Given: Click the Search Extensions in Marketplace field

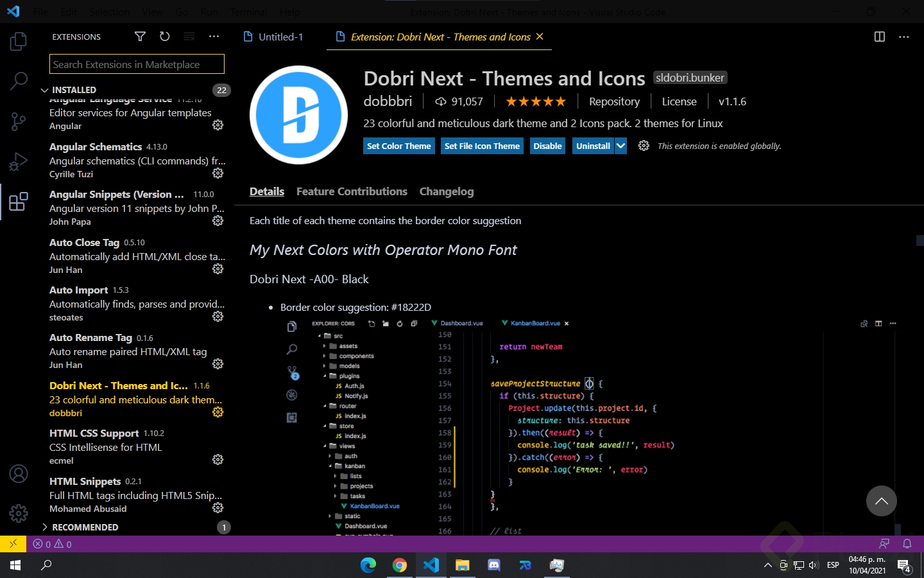Looking at the screenshot, I should 136,64.
